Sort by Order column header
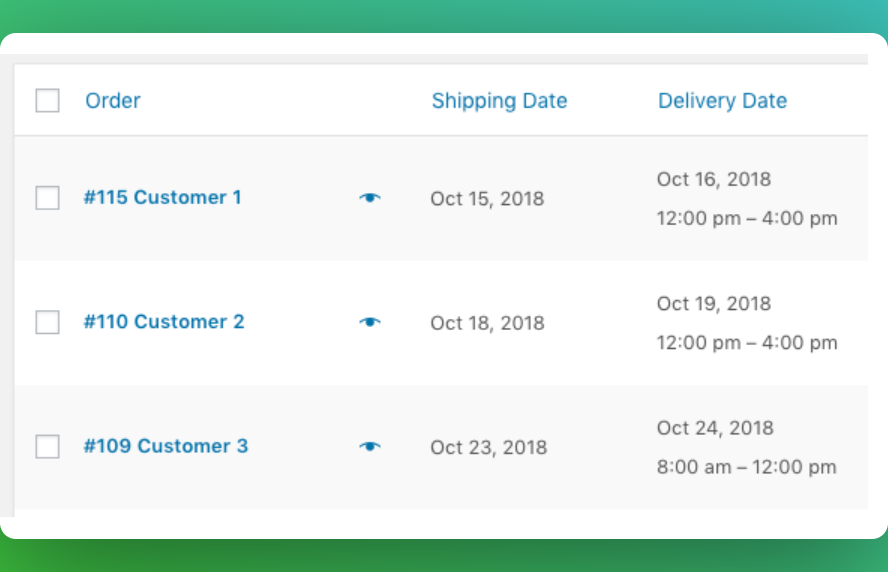The image size is (888, 572). (113, 101)
